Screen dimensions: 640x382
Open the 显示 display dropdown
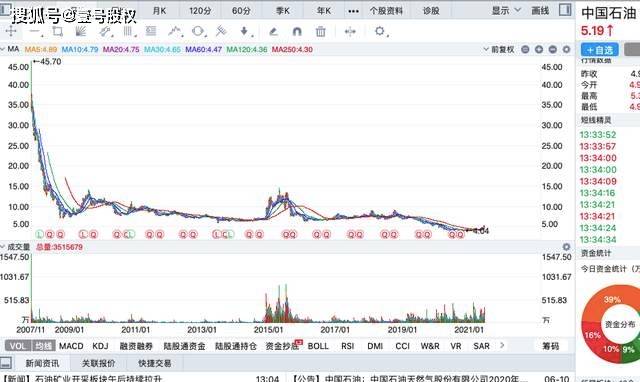(x=506, y=10)
